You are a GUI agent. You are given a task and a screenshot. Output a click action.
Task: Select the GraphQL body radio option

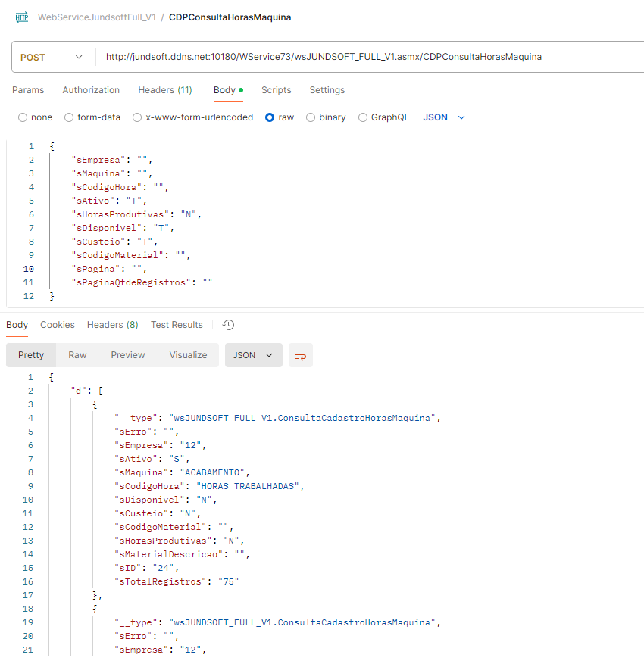(363, 117)
